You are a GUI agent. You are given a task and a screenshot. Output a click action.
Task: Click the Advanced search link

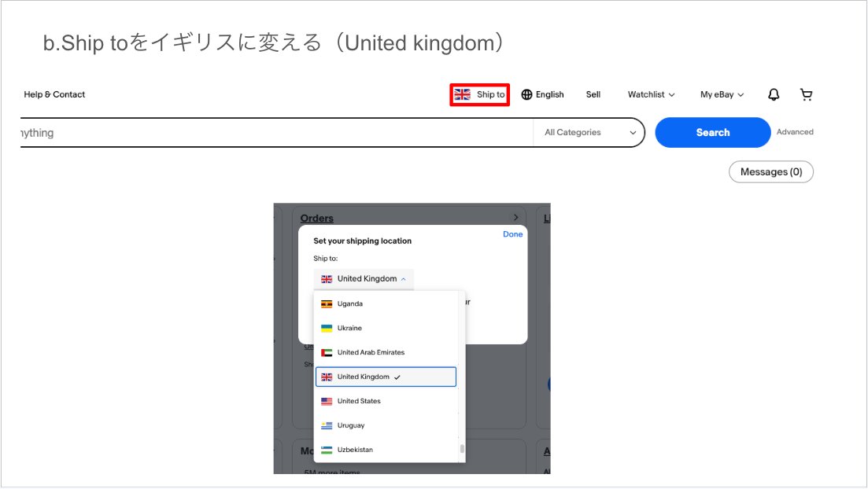[x=795, y=132]
